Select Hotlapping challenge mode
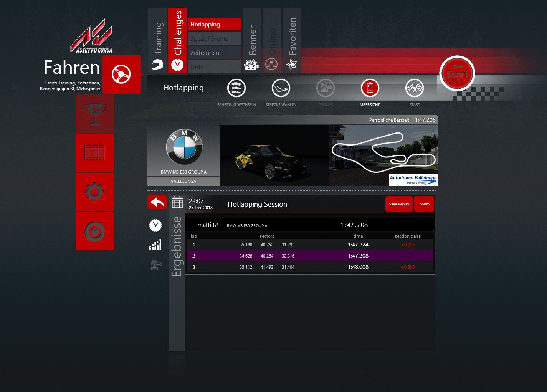547x392 pixels. 215,24
